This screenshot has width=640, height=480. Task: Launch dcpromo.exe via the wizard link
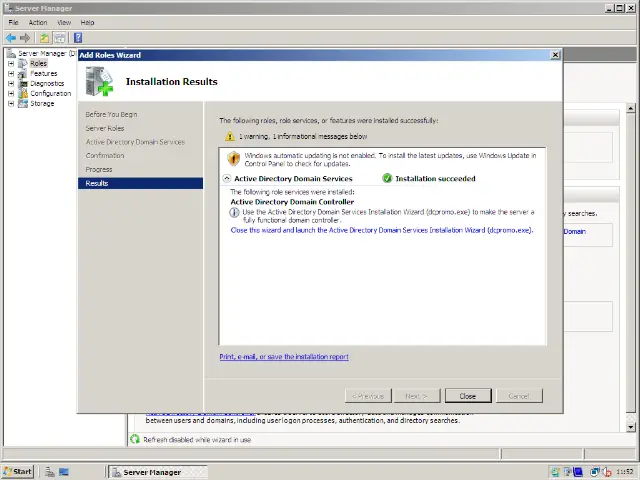point(382,230)
